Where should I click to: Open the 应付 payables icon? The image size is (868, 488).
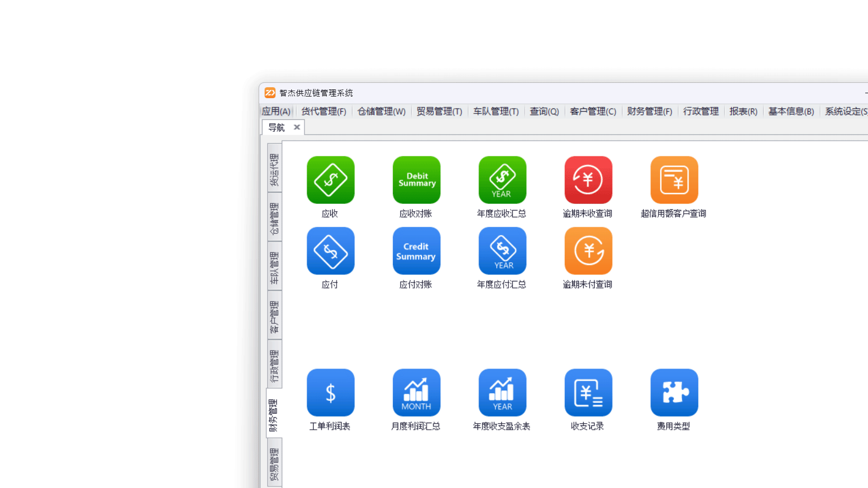[330, 251]
